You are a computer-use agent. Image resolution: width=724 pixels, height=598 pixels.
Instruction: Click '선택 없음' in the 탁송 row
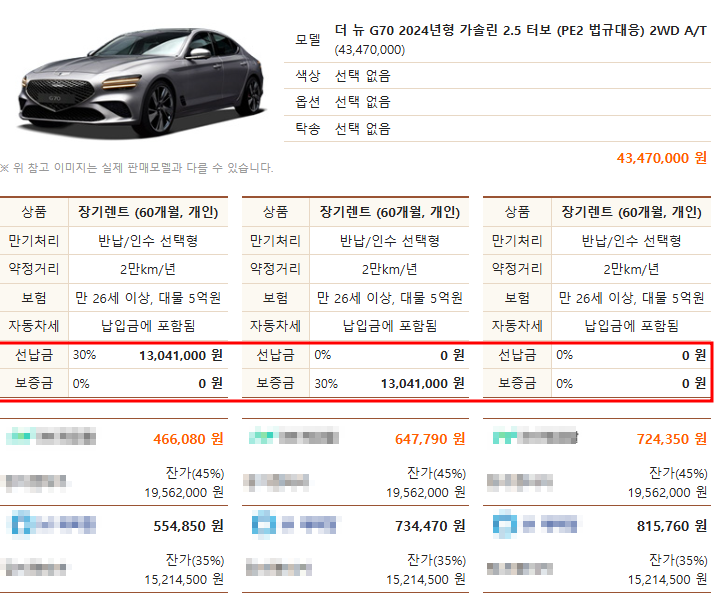[363, 128]
